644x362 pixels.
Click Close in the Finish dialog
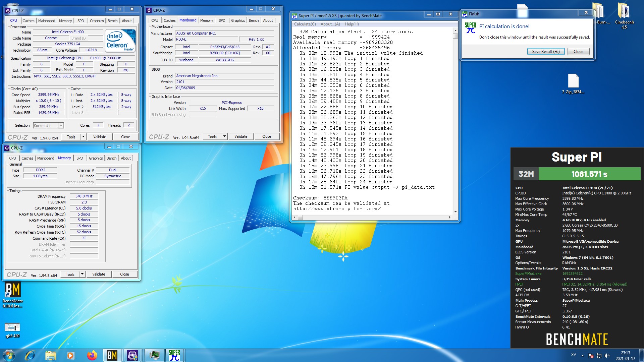click(x=578, y=52)
